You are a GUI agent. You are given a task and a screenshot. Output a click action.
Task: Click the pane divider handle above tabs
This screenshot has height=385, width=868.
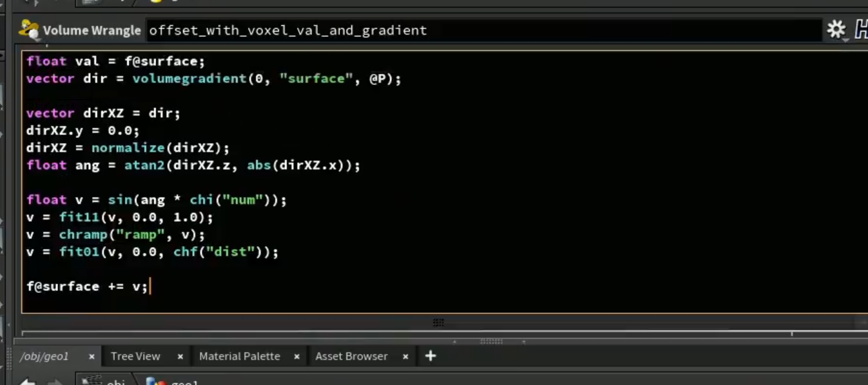click(x=491, y=341)
